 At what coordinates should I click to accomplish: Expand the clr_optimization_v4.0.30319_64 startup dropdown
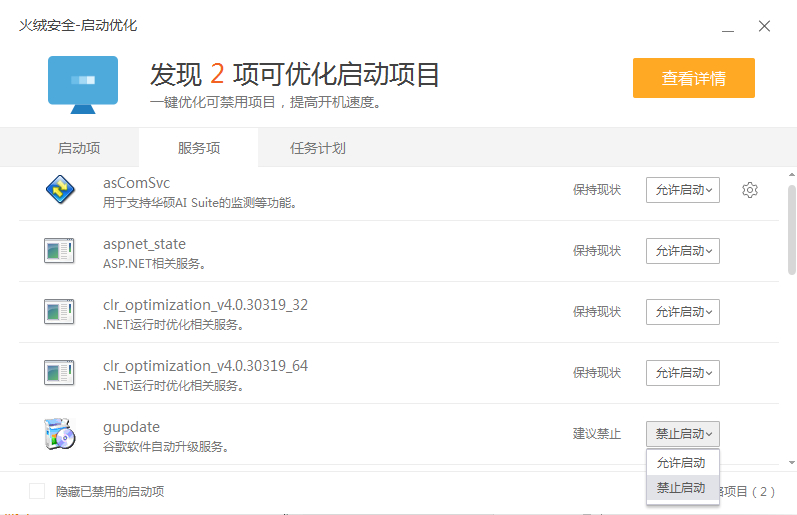coord(683,373)
